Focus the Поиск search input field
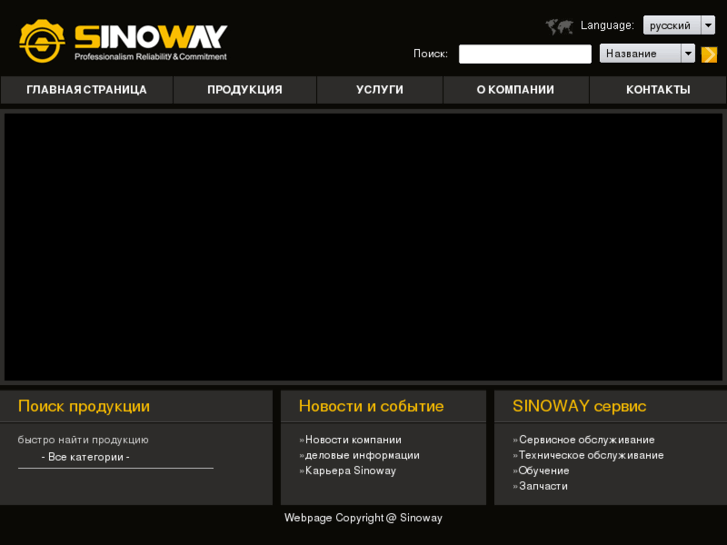 [525, 54]
